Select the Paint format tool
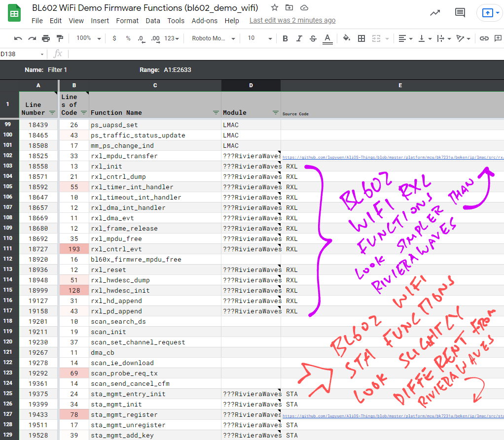Screen dimensions: 504x440 [60, 38]
